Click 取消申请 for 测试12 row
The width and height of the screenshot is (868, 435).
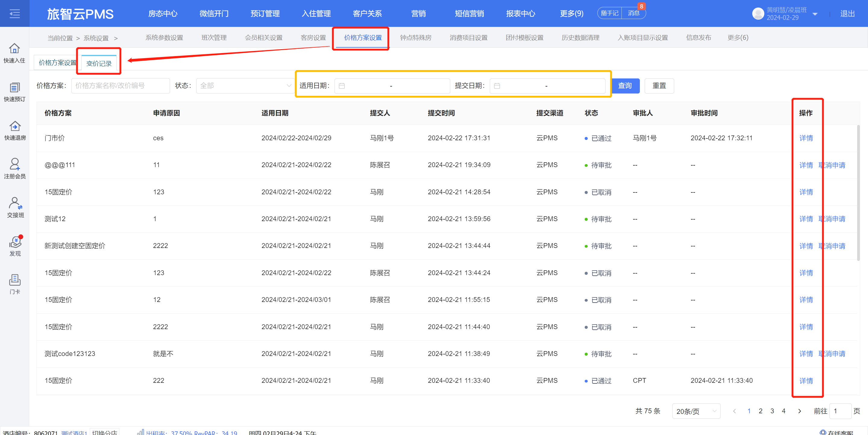pos(832,219)
